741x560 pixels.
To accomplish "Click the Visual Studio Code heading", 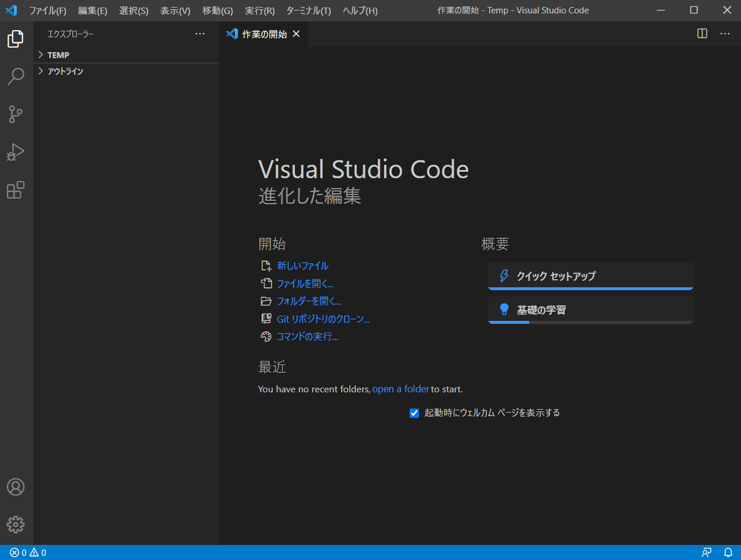I will (x=363, y=169).
